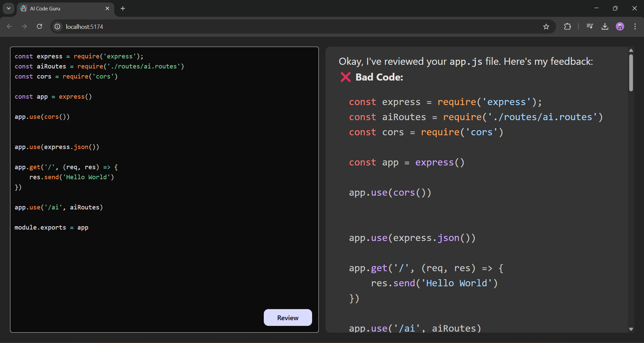Open a new browser tab
Viewport: 644px width, 343px height.
(123, 8)
